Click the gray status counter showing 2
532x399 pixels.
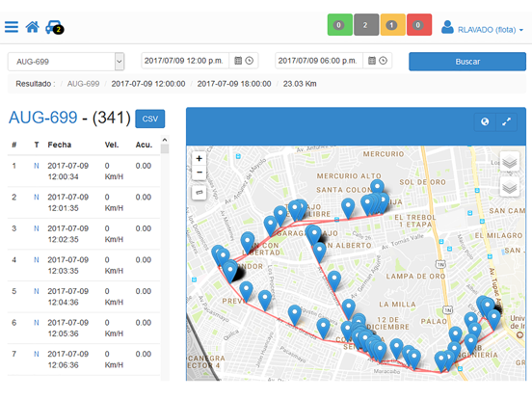[x=366, y=25]
